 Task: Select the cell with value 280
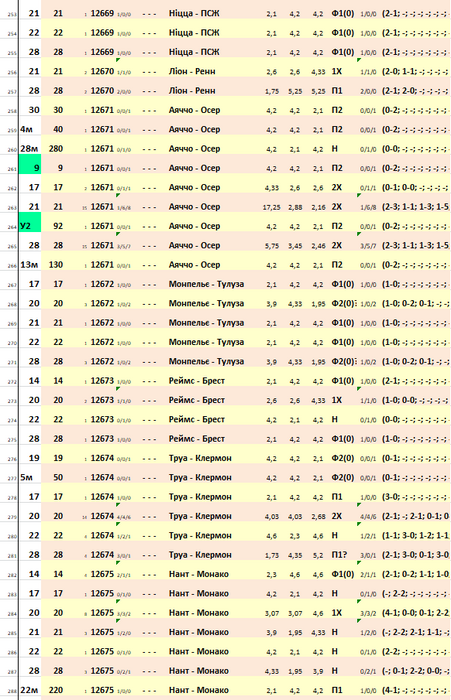pos(56,149)
